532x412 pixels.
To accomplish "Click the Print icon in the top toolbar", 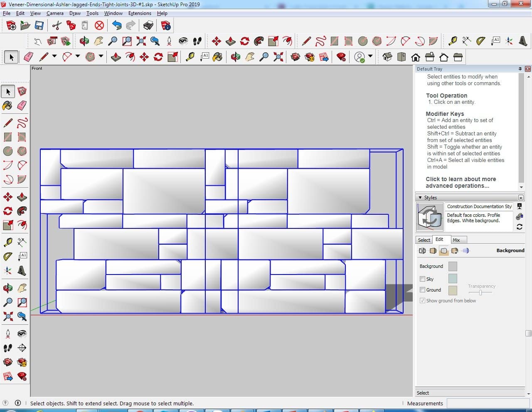I will (x=148, y=26).
